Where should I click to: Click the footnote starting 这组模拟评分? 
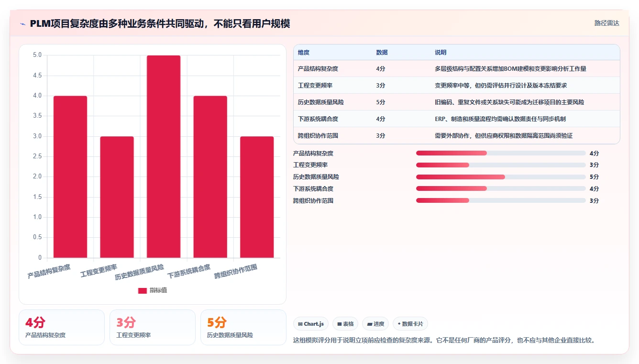444,341
